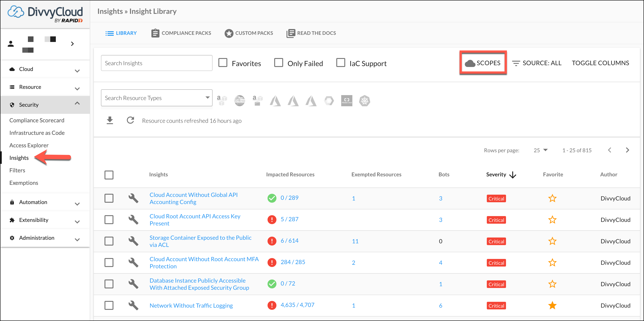Collapse the Security sidebar section
This screenshot has width=644, height=321.
(x=45, y=105)
